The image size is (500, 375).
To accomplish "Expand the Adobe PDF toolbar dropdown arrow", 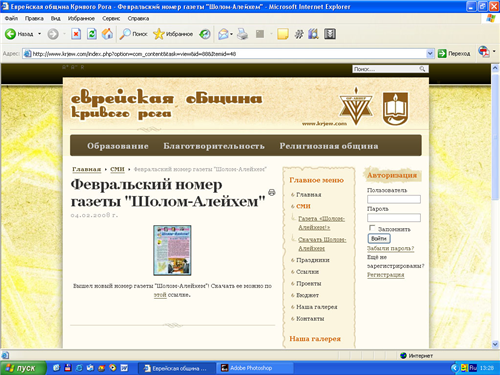I will (x=494, y=51).
